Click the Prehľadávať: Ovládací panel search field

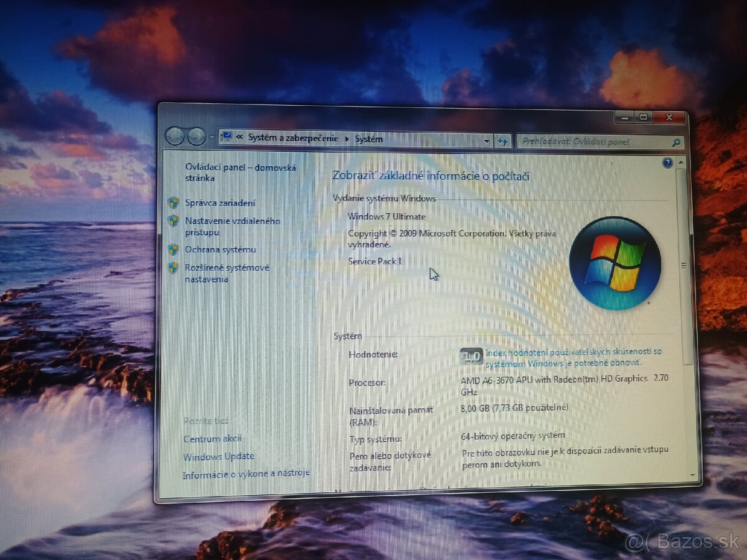tap(591, 142)
